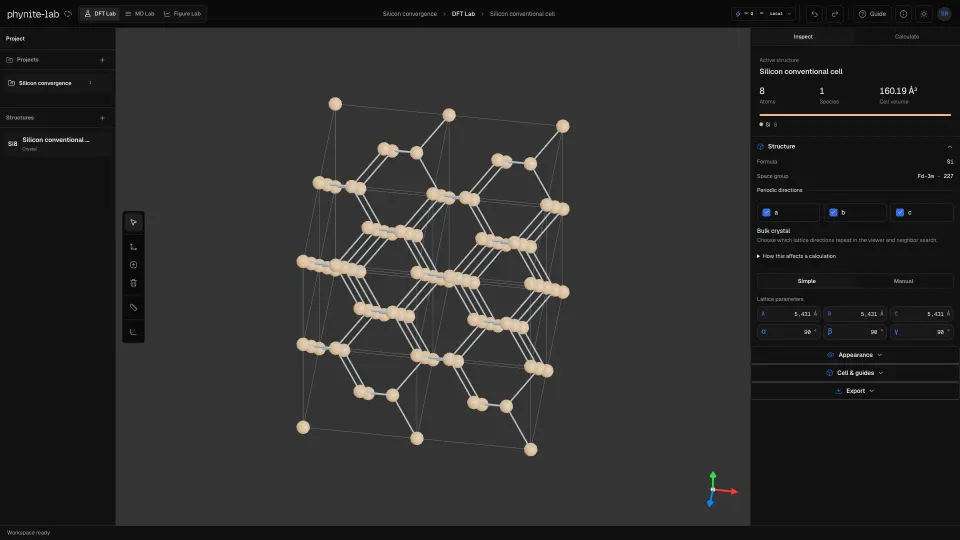Screen dimensions: 960x540
Task: Click the trash delete atom tool
Action: tap(133, 283)
